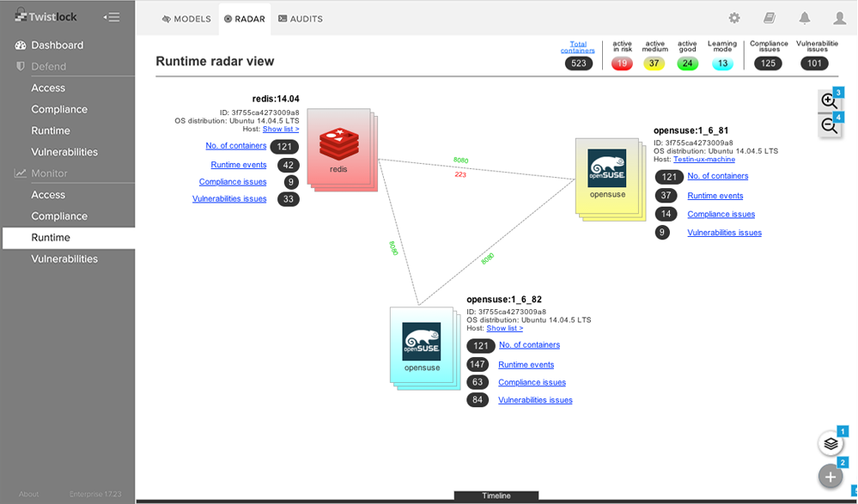Click the total containers 523 badge
This screenshot has width=858, height=504.
click(x=578, y=64)
